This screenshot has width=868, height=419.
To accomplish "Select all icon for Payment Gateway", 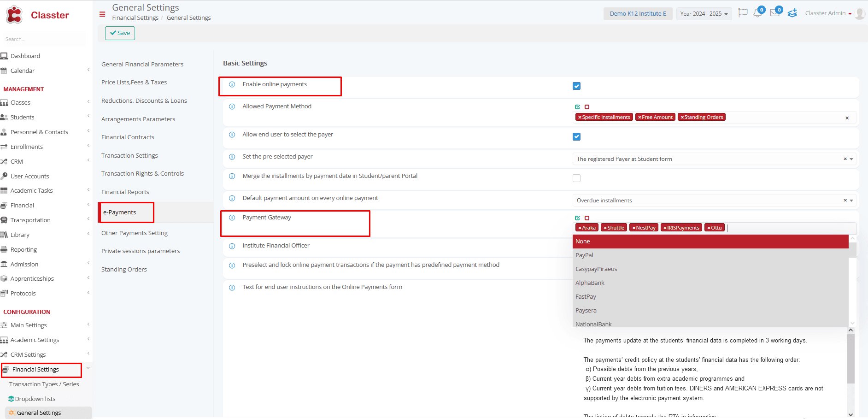I will tap(577, 218).
